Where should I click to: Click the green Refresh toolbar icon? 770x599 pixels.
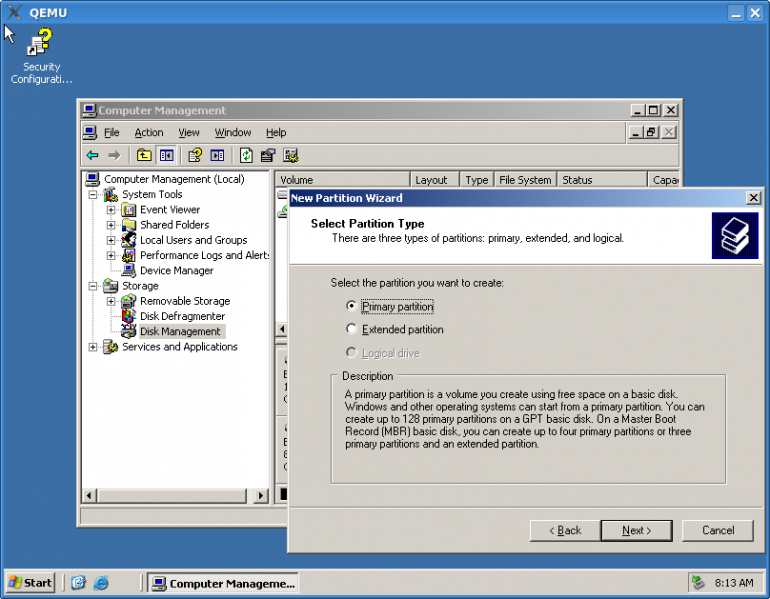(x=246, y=155)
